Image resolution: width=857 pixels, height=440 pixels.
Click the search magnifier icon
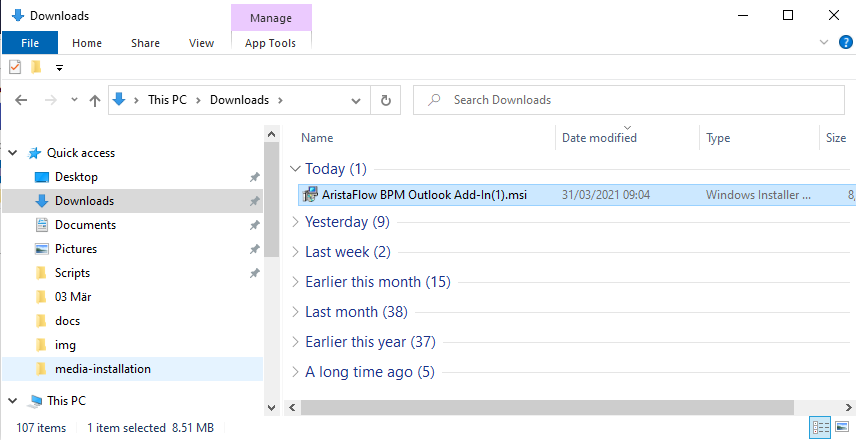[x=435, y=99]
